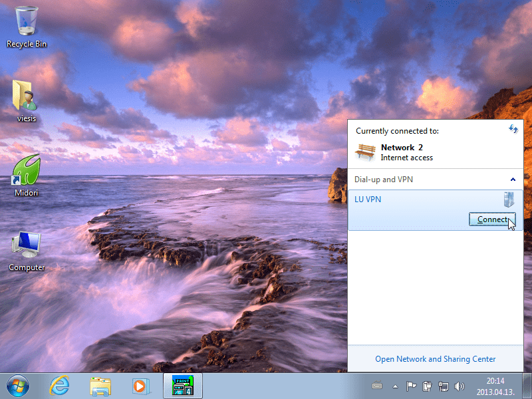Show hidden tray icons arrow
The height and width of the screenshot is (399, 532).
click(395, 386)
